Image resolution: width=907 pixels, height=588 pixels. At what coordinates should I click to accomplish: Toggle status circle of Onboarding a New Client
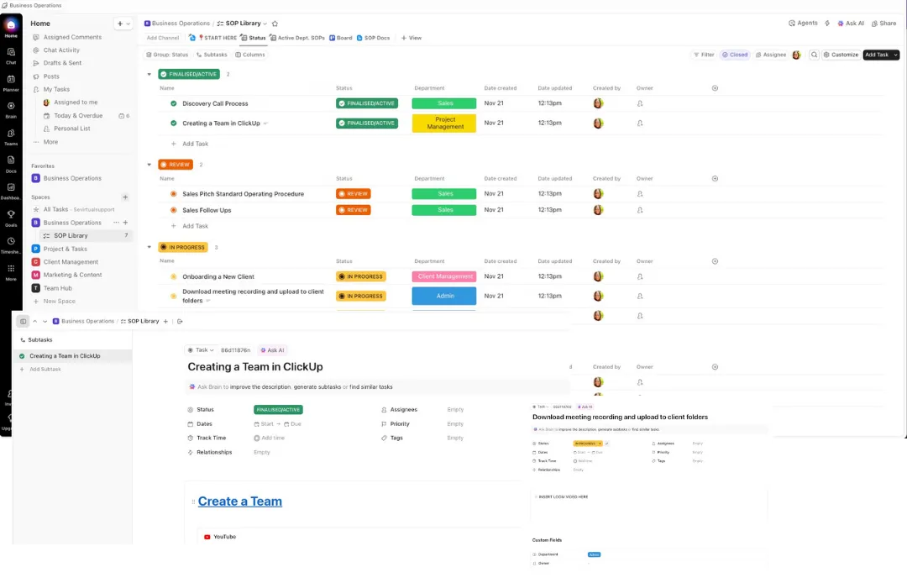click(x=174, y=276)
